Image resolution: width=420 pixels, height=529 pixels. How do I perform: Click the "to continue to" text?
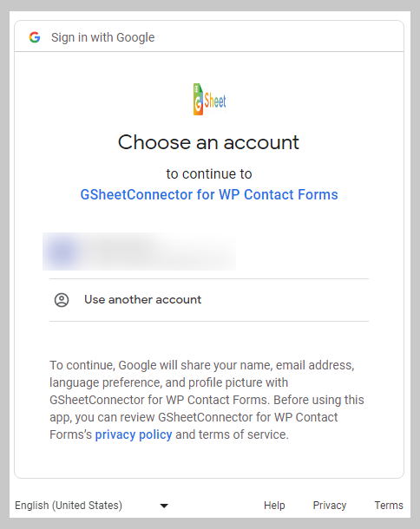point(209,174)
